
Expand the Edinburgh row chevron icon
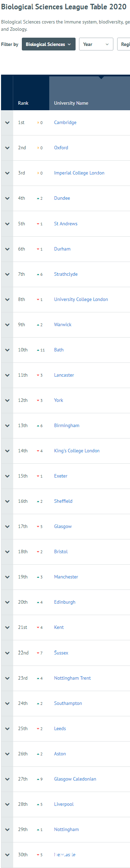tap(7, 602)
